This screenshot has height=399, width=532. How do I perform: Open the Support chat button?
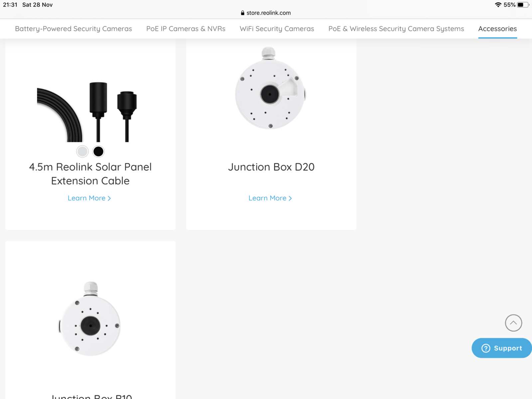click(x=502, y=348)
